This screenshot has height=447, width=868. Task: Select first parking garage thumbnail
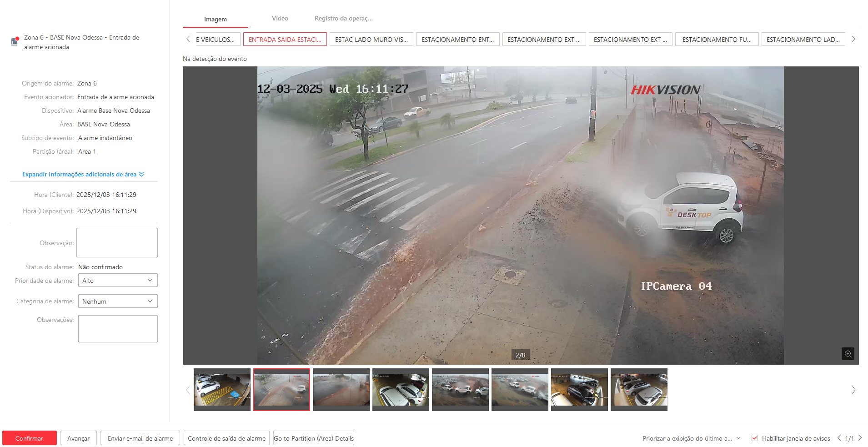point(222,389)
